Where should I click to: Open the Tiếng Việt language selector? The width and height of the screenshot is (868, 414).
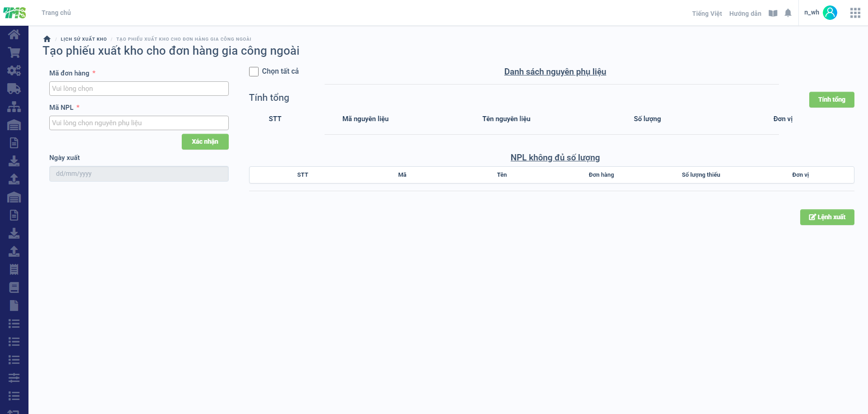click(707, 14)
